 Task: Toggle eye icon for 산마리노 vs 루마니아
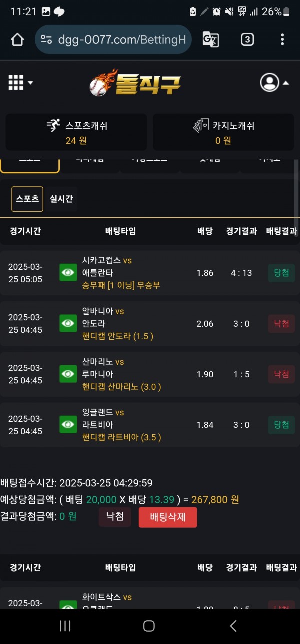point(68,374)
